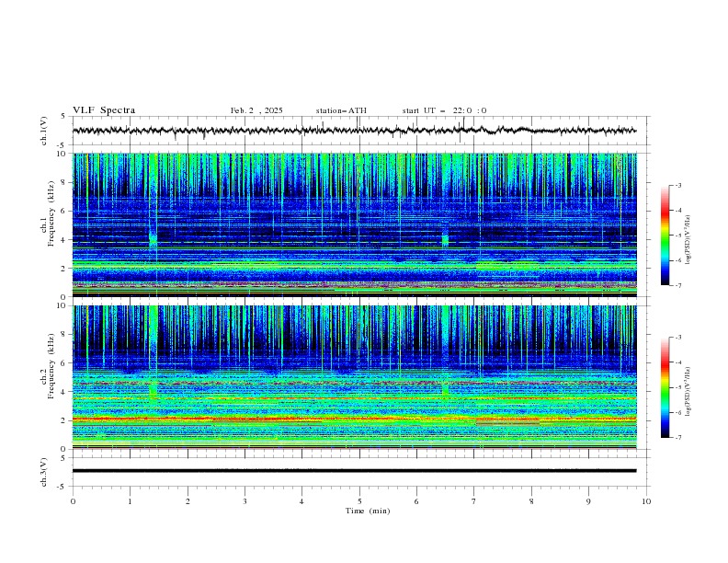Click the 6 kHz tick label on ch.1 spectrogram
The width and height of the screenshot is (728, 563).
pyautogui.click(x=65, y=212)
